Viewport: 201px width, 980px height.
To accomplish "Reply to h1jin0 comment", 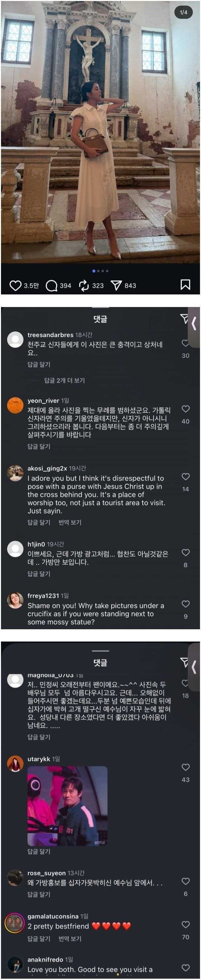I will [39, 574].
